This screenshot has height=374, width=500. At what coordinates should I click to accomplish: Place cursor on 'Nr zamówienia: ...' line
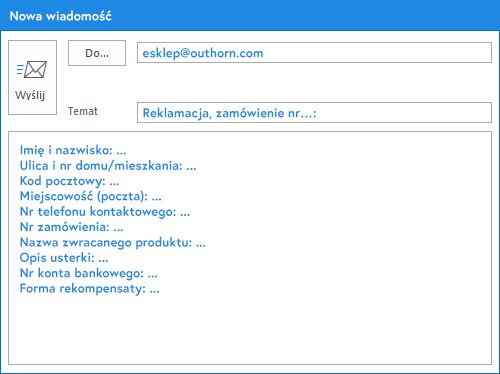point(71,227)
